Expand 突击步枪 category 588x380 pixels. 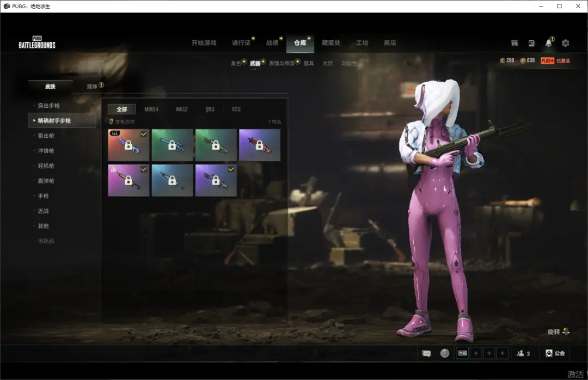point(49,106)
